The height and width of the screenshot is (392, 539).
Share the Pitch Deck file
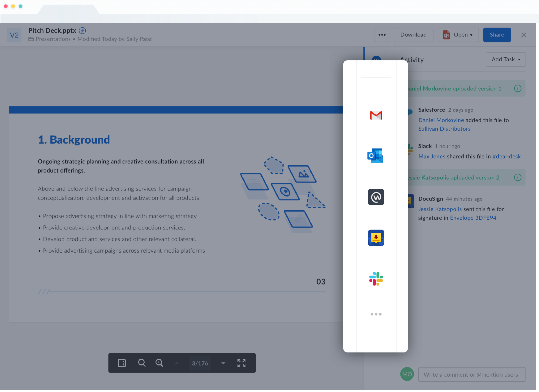(x=497, y=35)
